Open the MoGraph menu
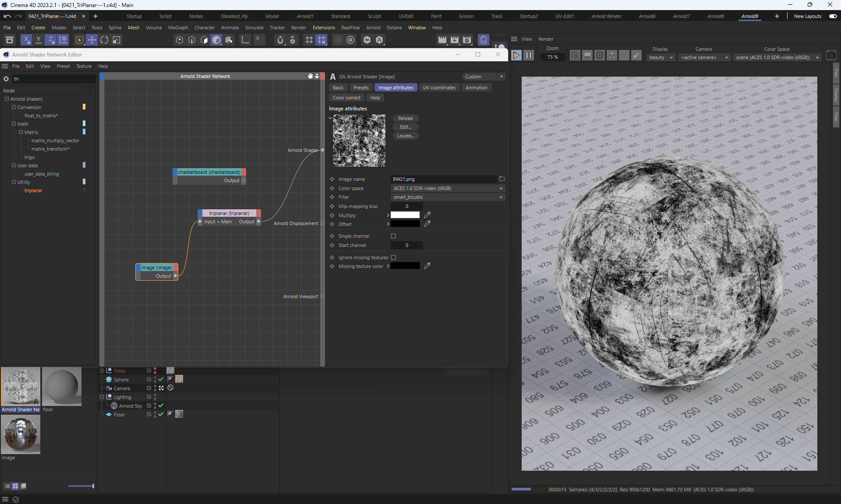The image size is (841, 504). 178,28
